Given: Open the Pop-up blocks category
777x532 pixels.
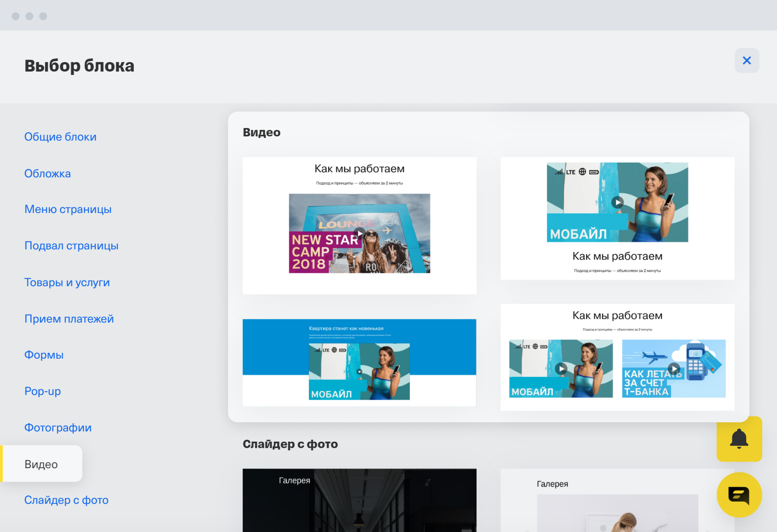Looking at the screenshot, I should [42, 391].
